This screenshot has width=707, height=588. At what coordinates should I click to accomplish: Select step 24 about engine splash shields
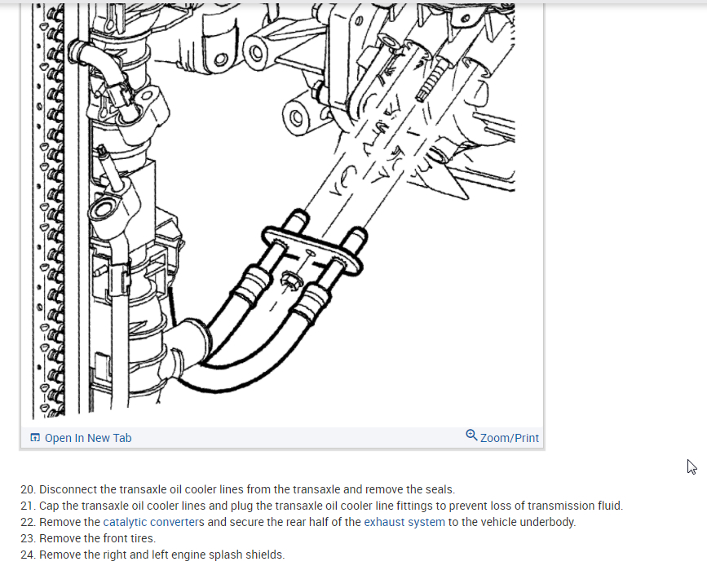(162, 555)
